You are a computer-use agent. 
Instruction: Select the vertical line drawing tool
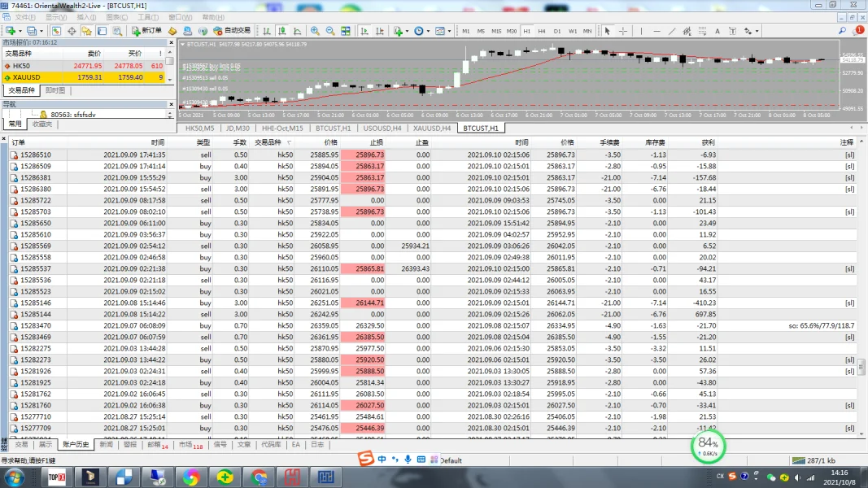(x=643, y=31)
